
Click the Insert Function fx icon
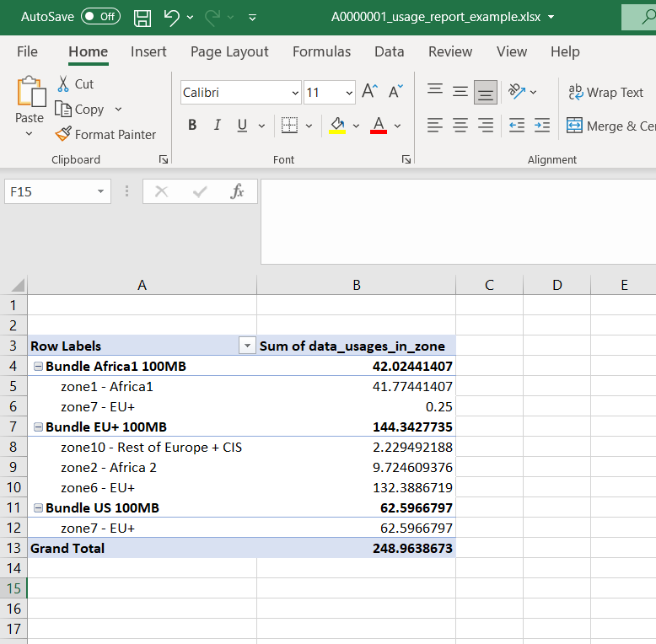tap(237, 191)
